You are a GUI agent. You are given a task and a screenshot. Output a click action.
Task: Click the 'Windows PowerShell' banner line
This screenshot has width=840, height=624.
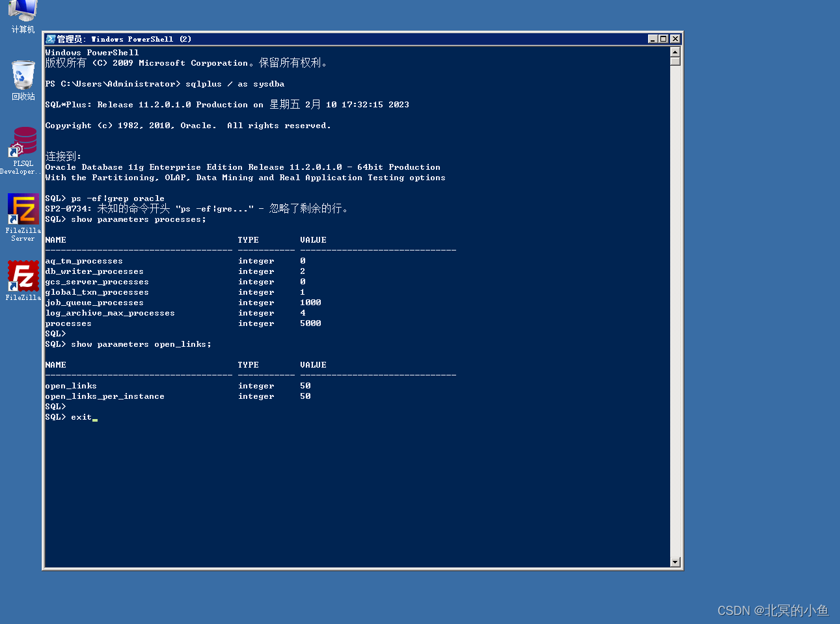click(x=92, y=53)
